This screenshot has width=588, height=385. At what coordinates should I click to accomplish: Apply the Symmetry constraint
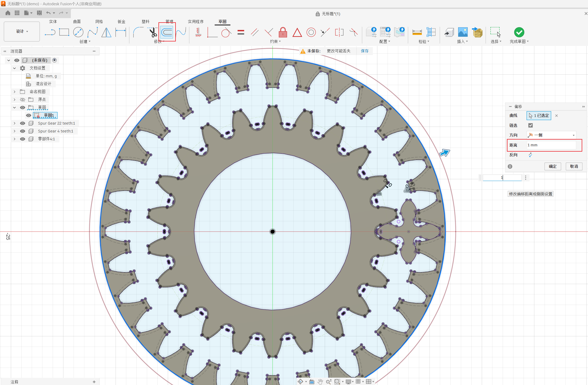339,33
